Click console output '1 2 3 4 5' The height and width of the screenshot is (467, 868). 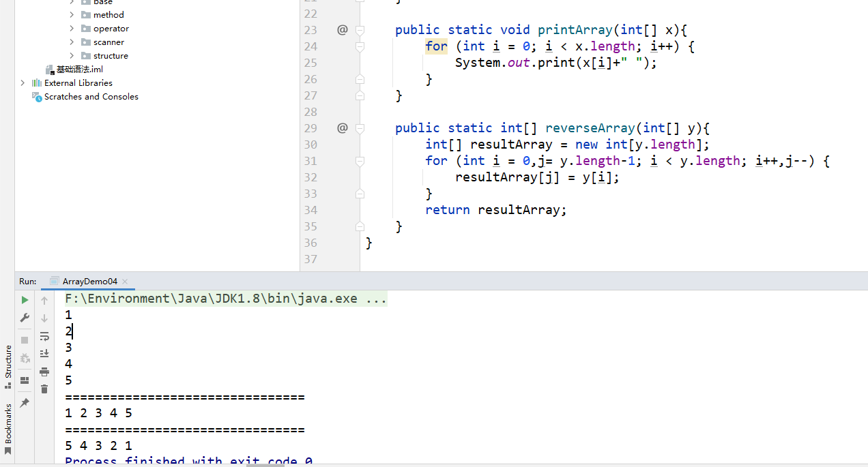pos(99,413)
